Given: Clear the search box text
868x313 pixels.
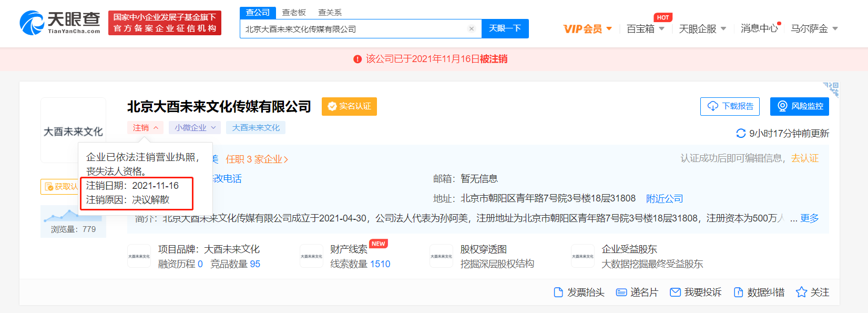Looking at the screenshot, I should pos(472,29).
